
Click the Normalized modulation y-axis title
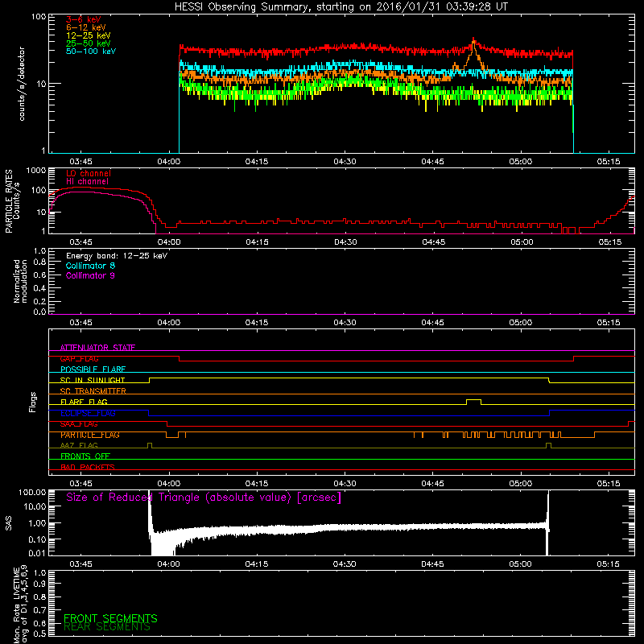coord(19,281)
